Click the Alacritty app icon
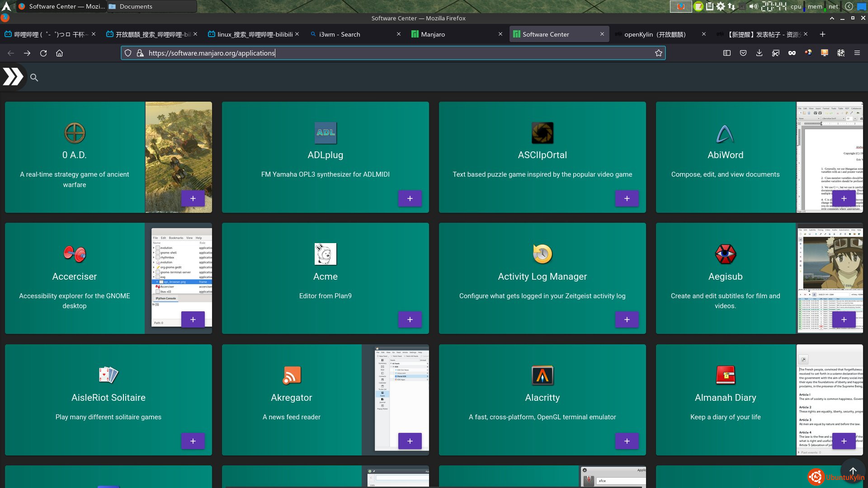This screenshot has width=868, height=488. (542, 375)
